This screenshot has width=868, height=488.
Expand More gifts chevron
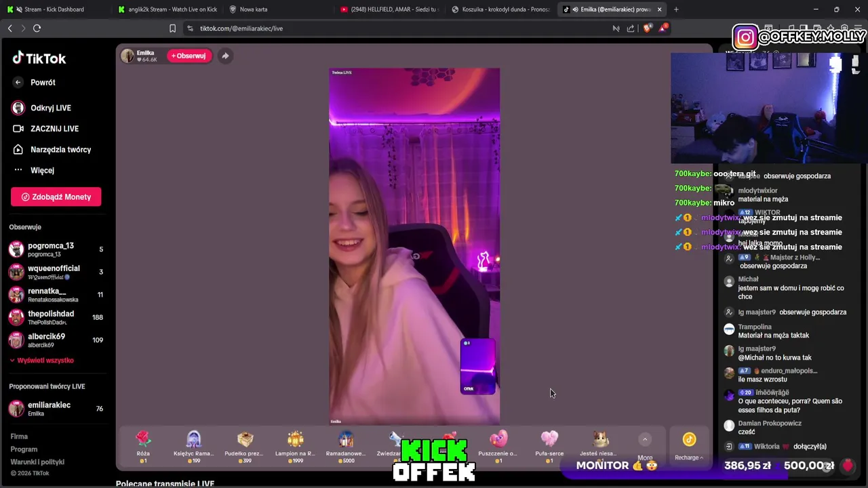(645, 440)
